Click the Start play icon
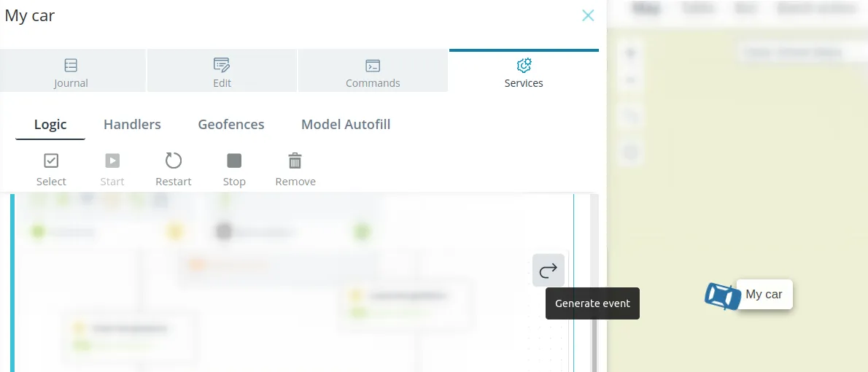The image size is (868, 372). pos(112,160)
